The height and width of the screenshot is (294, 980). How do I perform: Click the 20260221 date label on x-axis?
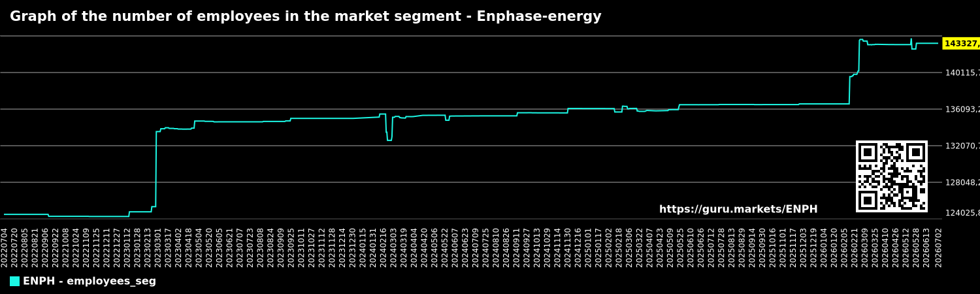(855, 247)
